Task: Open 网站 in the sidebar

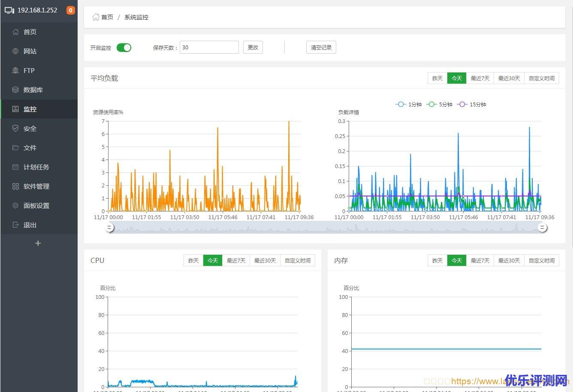Action: point(39,51)
